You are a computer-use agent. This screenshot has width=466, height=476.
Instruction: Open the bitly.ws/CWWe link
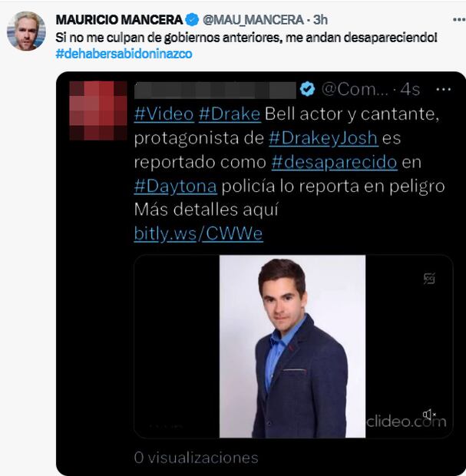click(x=198, y=233)
